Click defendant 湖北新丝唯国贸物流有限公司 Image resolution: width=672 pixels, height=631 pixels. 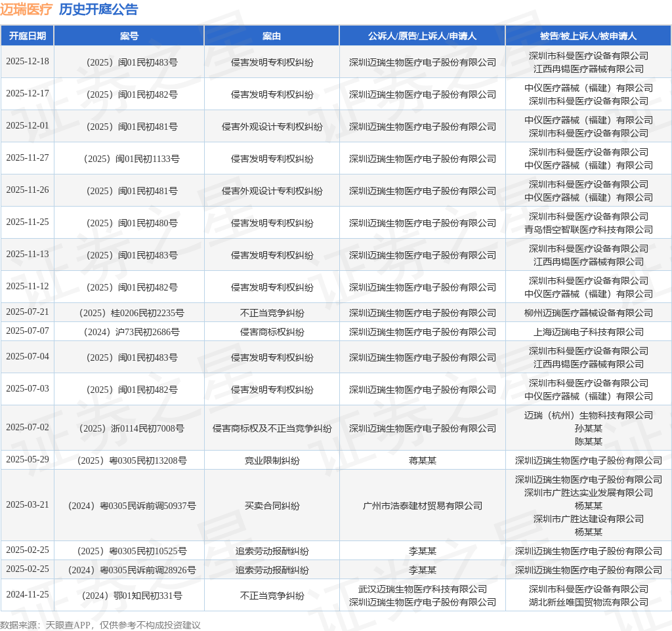tap(588, 602)
